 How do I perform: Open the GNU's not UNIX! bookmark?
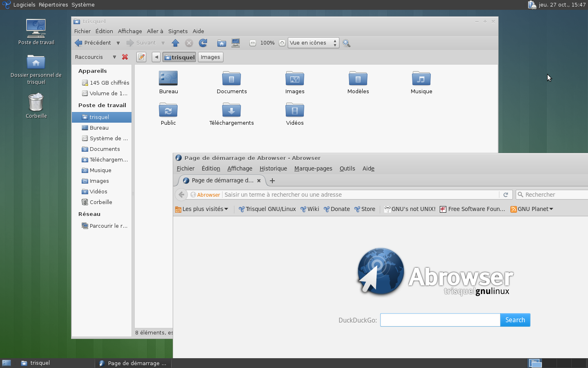(410, 209)
